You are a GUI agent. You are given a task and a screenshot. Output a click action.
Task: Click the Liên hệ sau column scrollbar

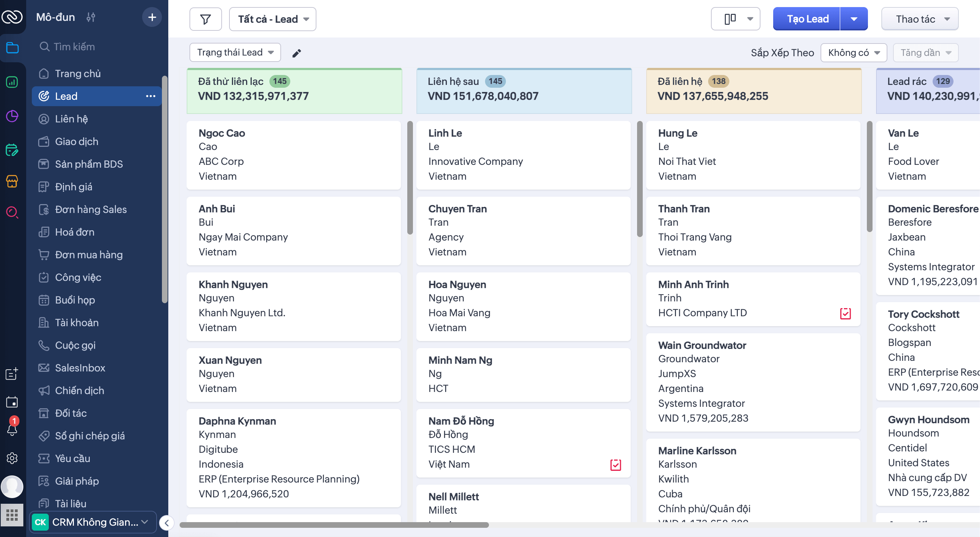(640, 179)
